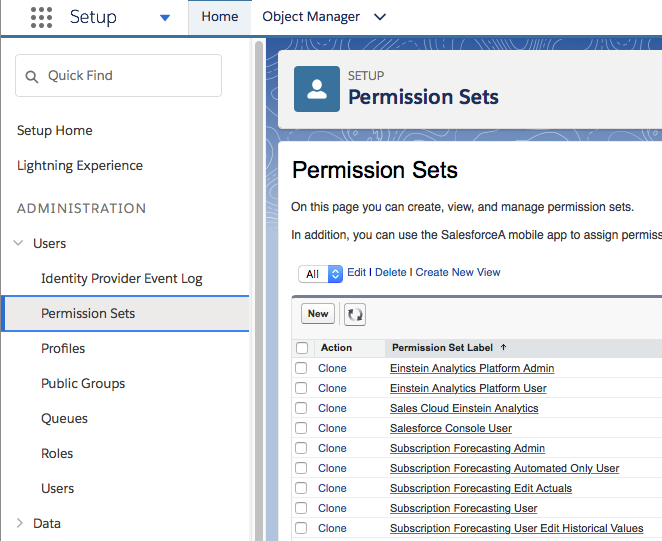Image resolution: width=662 pixels, height=541 pixels.
Task: Open Sales Cloud Einstein Analytics permission set
Action: click(464, 408)
